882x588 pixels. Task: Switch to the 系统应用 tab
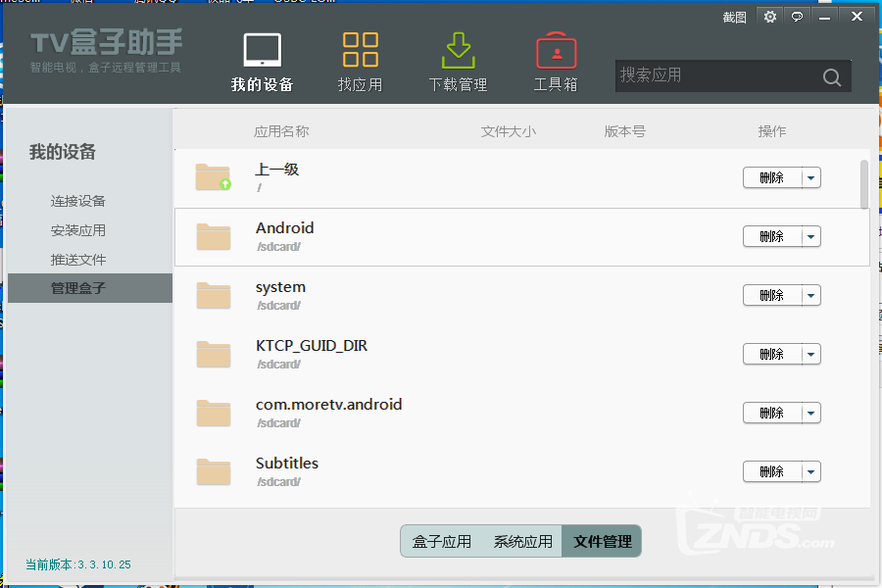pos(522,541)
